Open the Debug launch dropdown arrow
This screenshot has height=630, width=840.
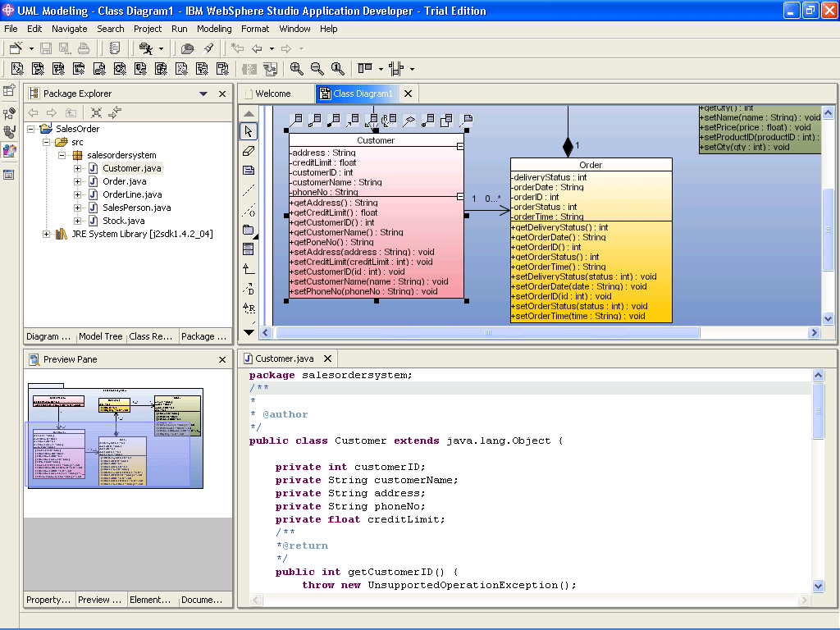161,48
